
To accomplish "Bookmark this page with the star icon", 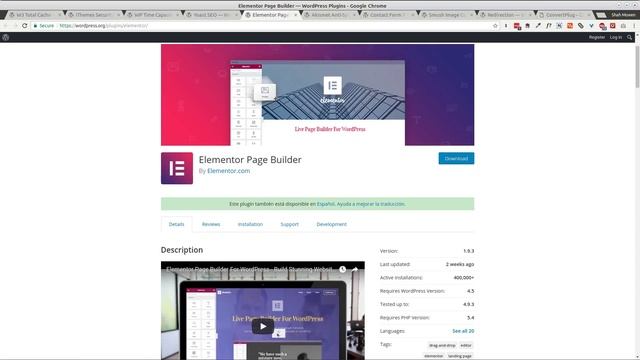I will tap(495, 26).
